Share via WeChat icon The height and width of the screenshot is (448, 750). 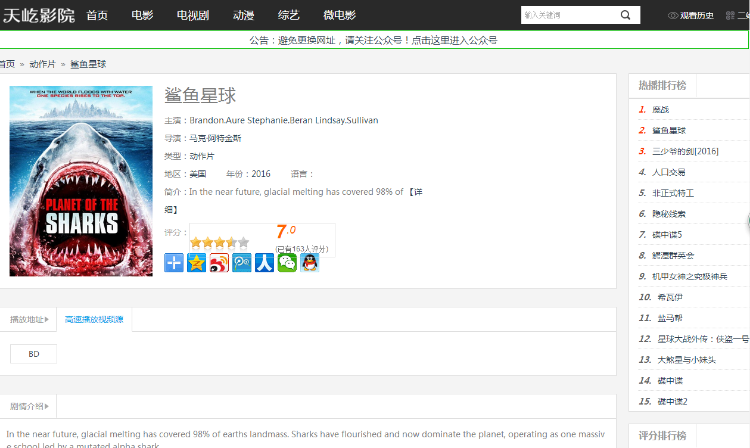[287, 263]
